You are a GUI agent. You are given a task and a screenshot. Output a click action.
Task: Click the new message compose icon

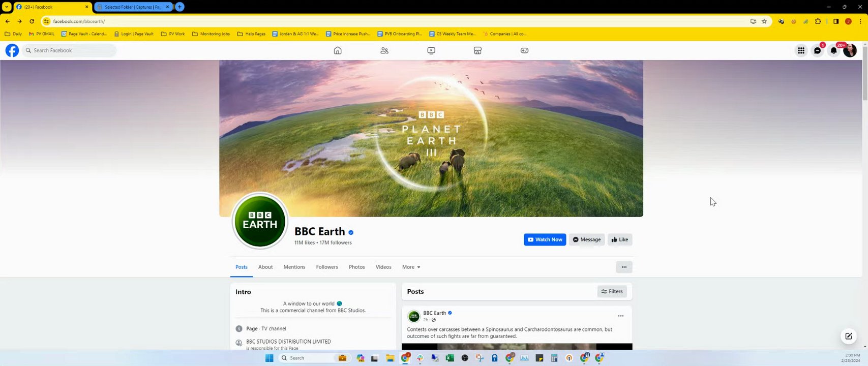849,336
